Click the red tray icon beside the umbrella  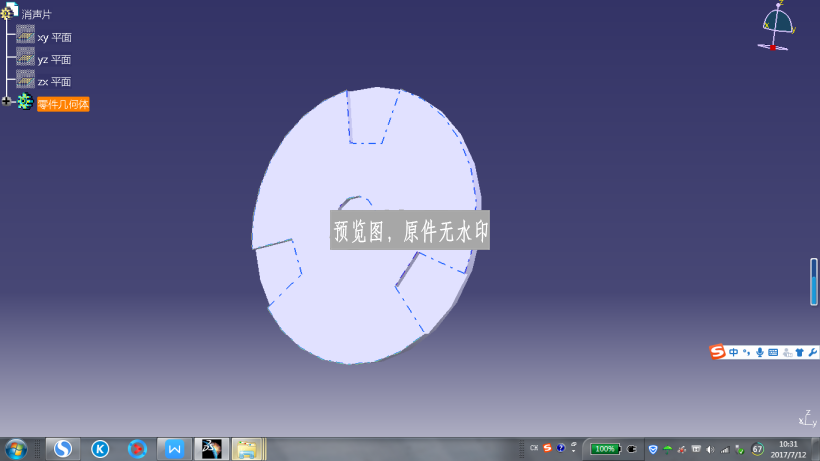click(x=681, y=450)
